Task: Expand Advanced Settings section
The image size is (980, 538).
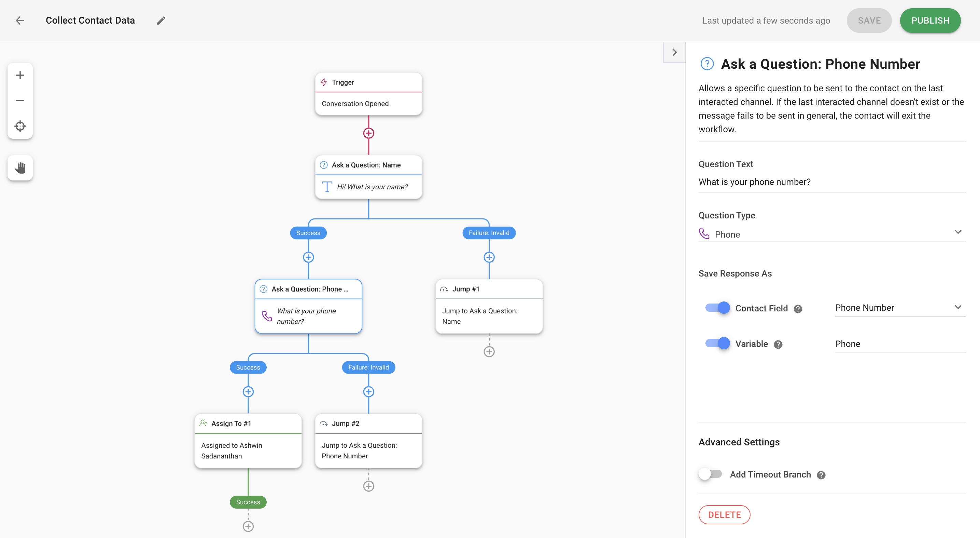Action: (739, 442)
